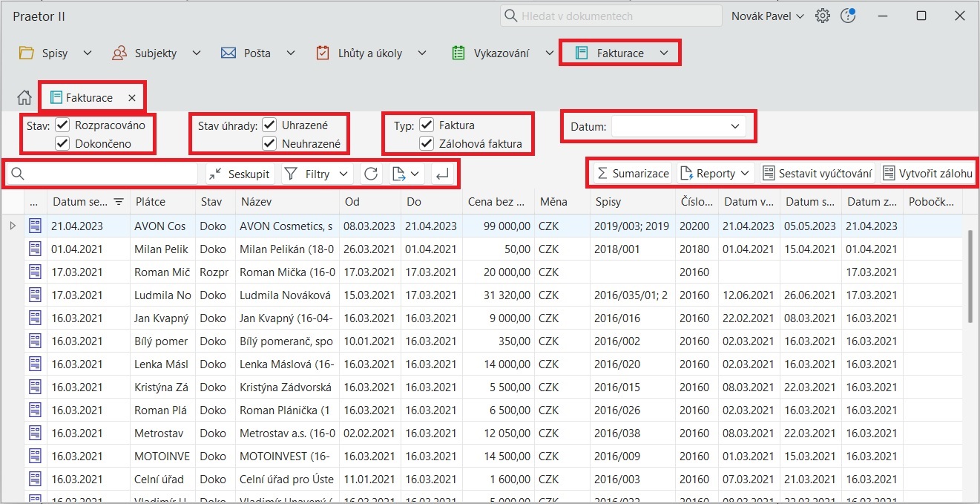Open the Datum dropdown
This screenshot has height=504, width=980.
point(678,126)
